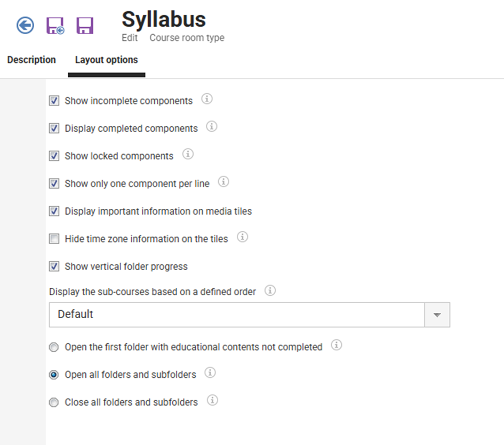
Task: Select Close all folders and subfolders
Action: click(54, 402)
